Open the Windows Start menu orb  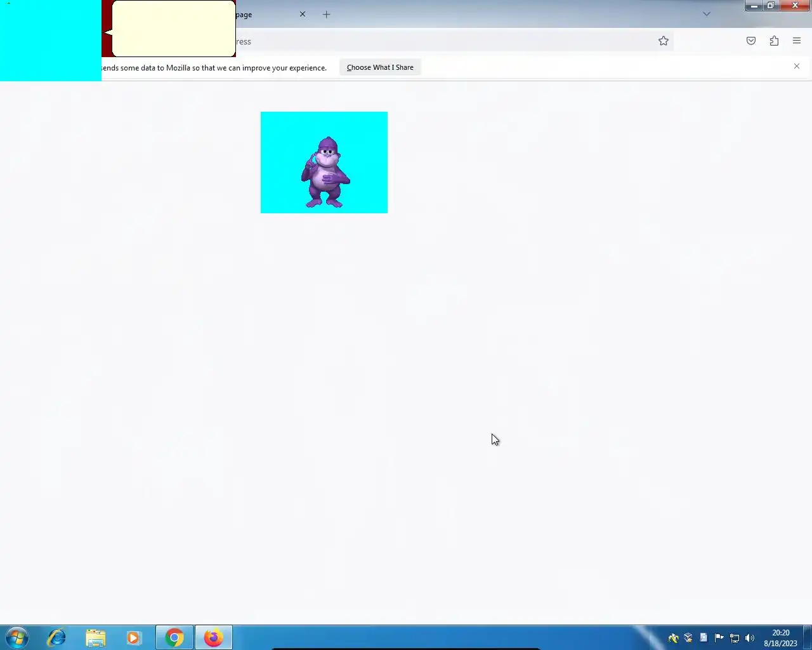(17, 637)
